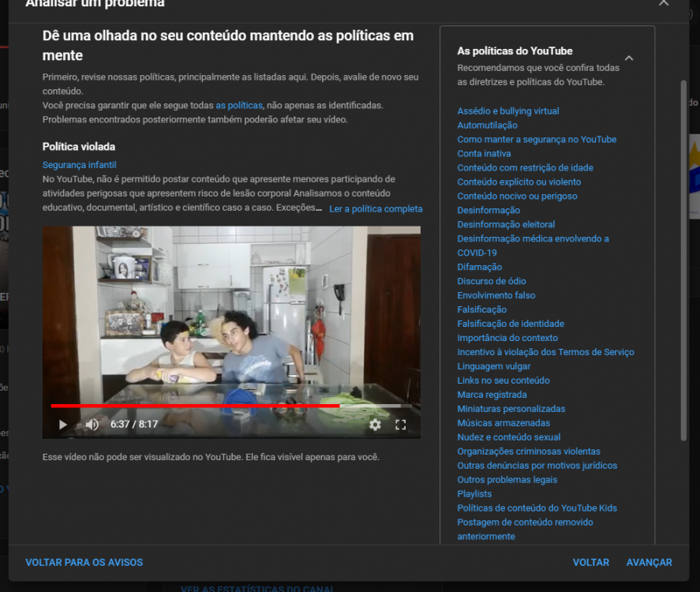Mute the video with the speaker icon
The width and height of the screenshot is (700, 592).
92,425
